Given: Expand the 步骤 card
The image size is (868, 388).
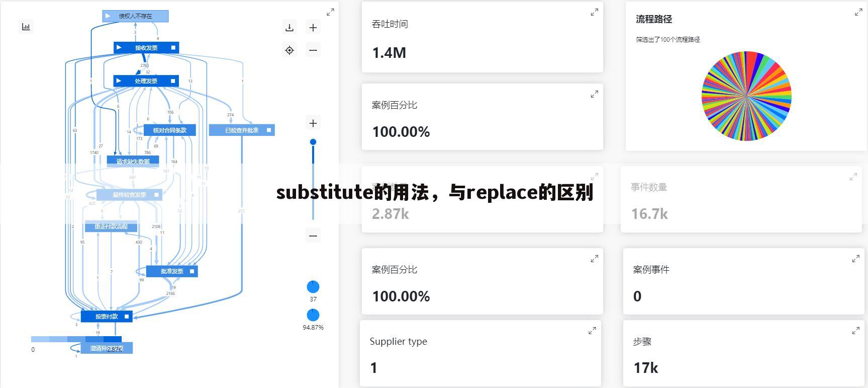Looking at the screenshot, I should pyautogui.click(x=855, y=331).
